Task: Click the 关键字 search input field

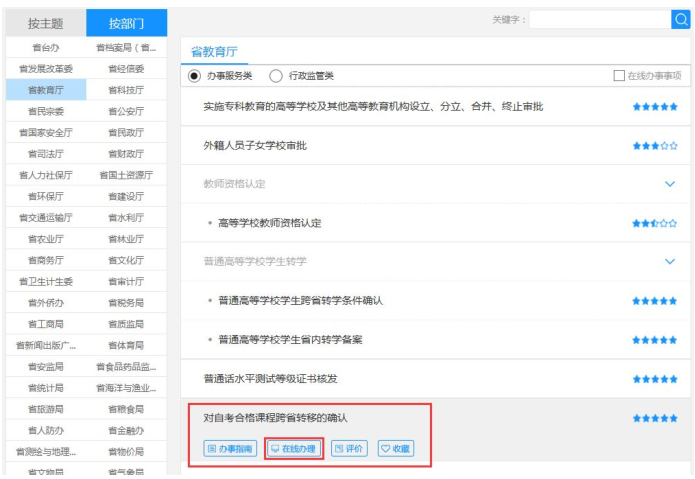Action: click(x=599, y=20)
